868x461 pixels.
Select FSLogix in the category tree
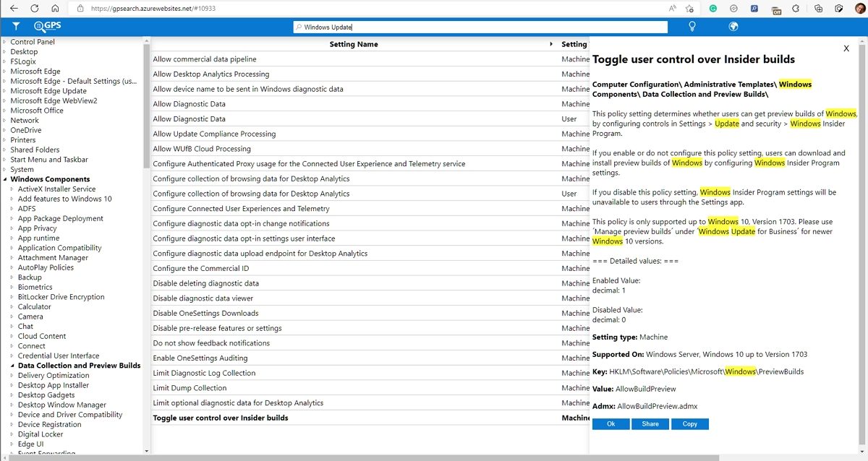[x=23, y=61]
